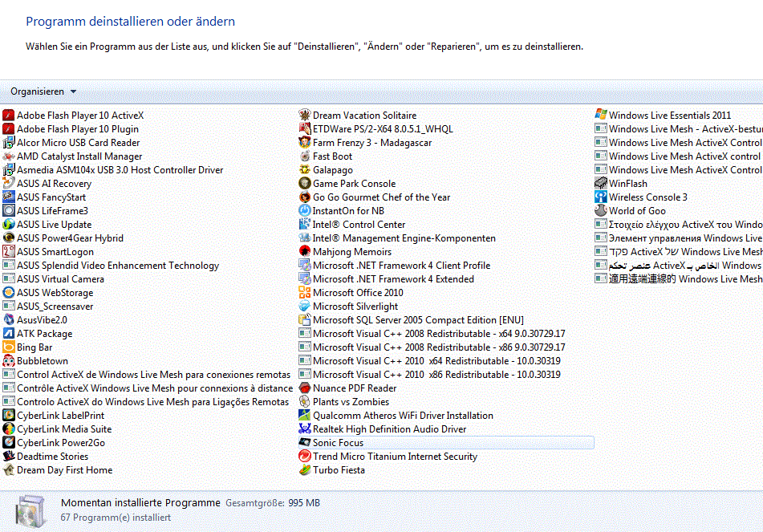
Task: Click the Dream Vacation Solitaire icon
Action: point(305,116)
